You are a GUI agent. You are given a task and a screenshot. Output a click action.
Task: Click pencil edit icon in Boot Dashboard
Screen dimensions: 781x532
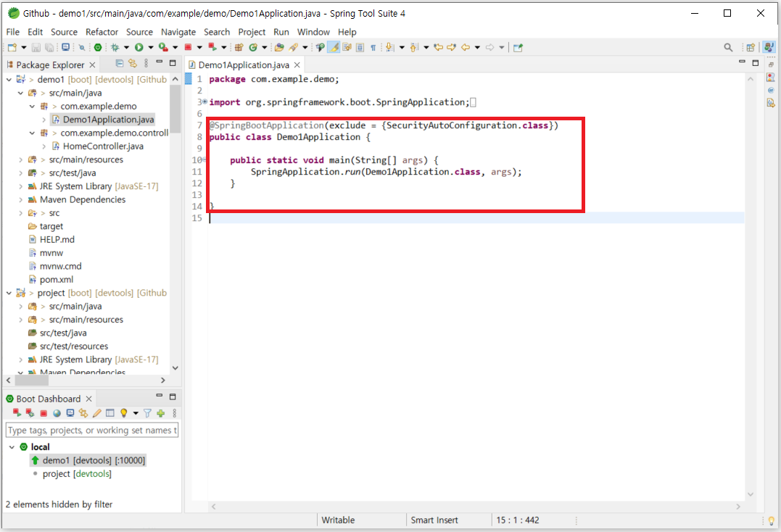click(x=97, y=413)
